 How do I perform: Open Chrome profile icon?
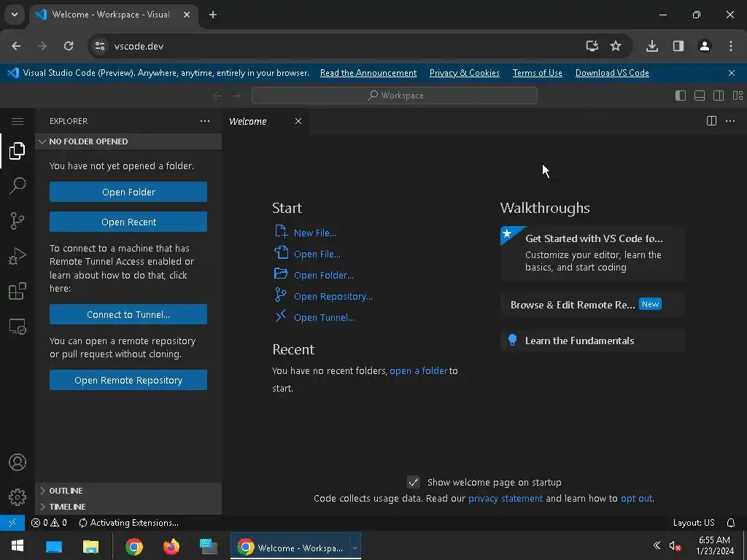click(x=705, y=46)
